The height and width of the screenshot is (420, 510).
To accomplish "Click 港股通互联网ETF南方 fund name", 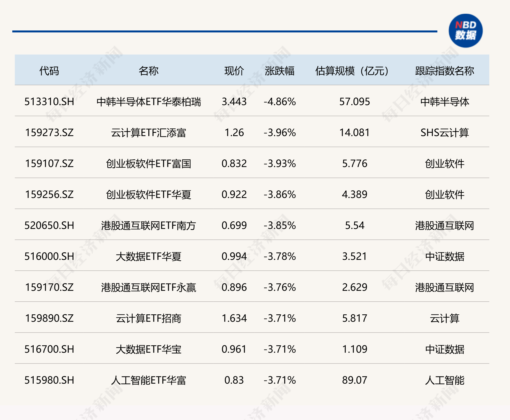I will point(148,225).
